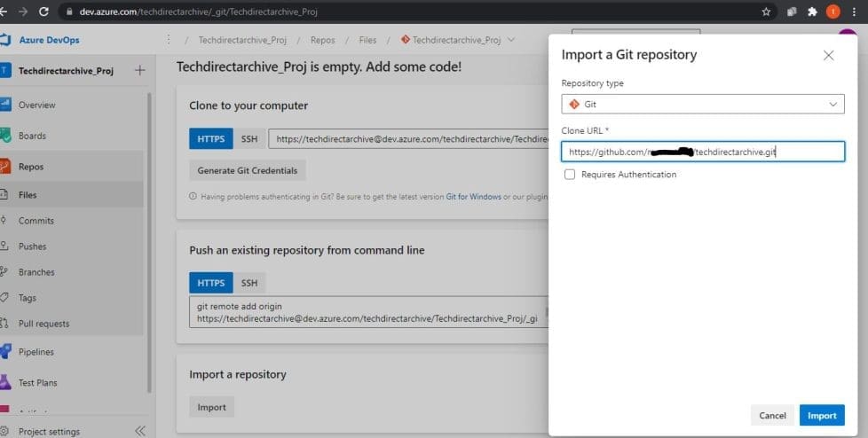Open the Git for Windows link
This screenshot has width=868, height=438.
(x=473, y=197)
